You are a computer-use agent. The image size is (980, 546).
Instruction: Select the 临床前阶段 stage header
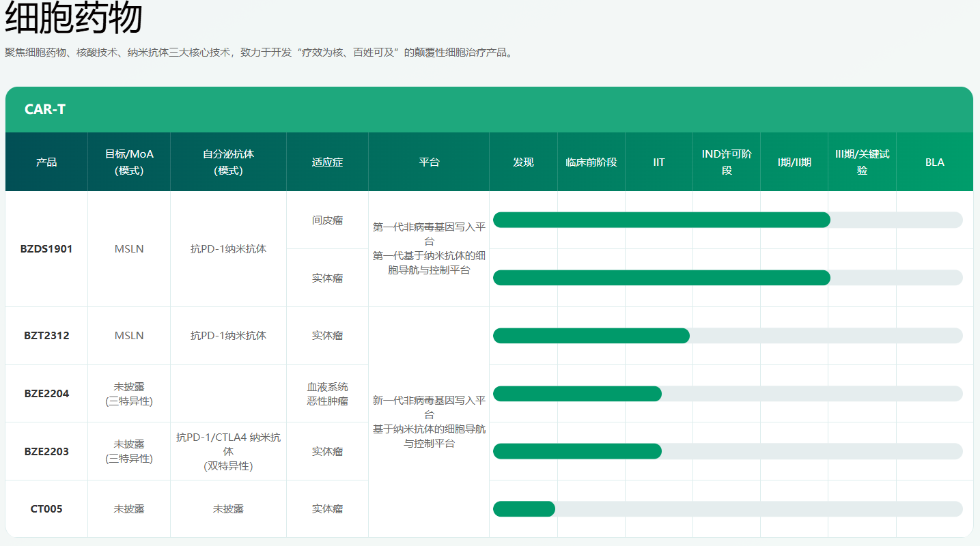591,162
